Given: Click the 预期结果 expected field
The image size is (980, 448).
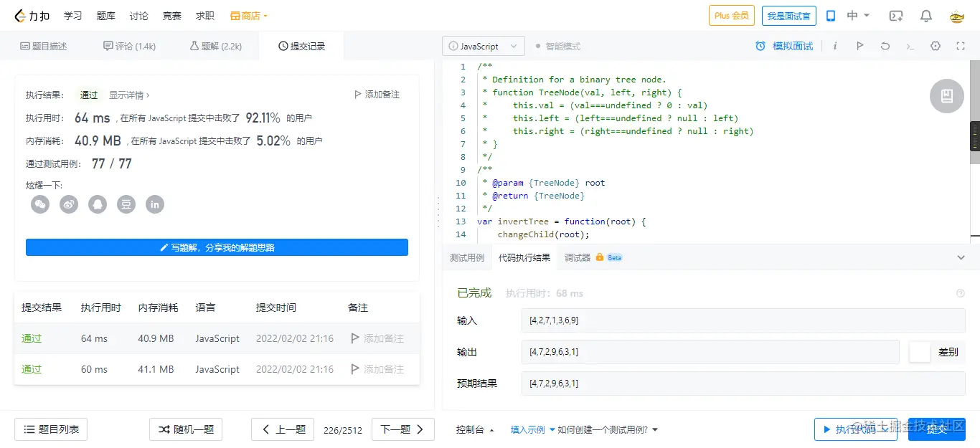Looking at the screenshot, I should [x=743, y=383].
